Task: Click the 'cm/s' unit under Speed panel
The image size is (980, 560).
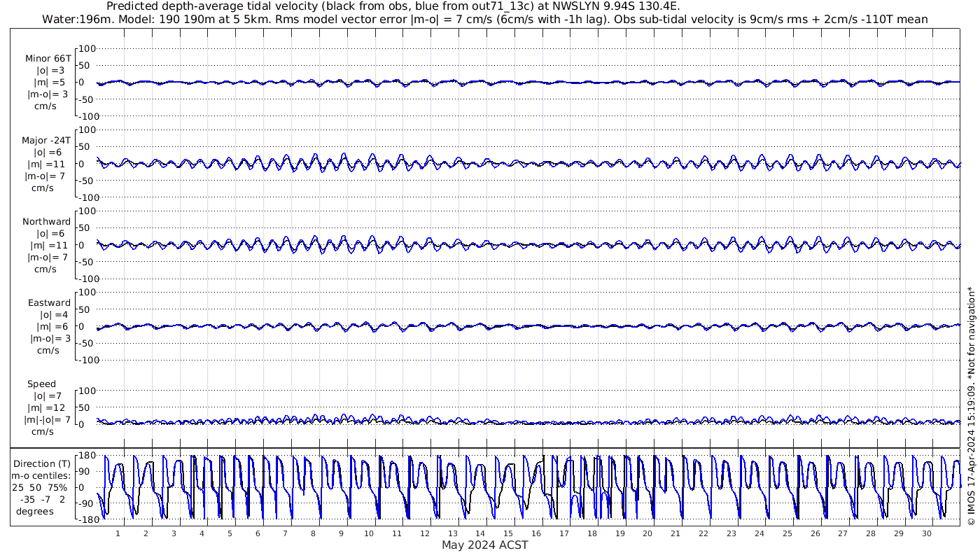Action: (44, 431)
